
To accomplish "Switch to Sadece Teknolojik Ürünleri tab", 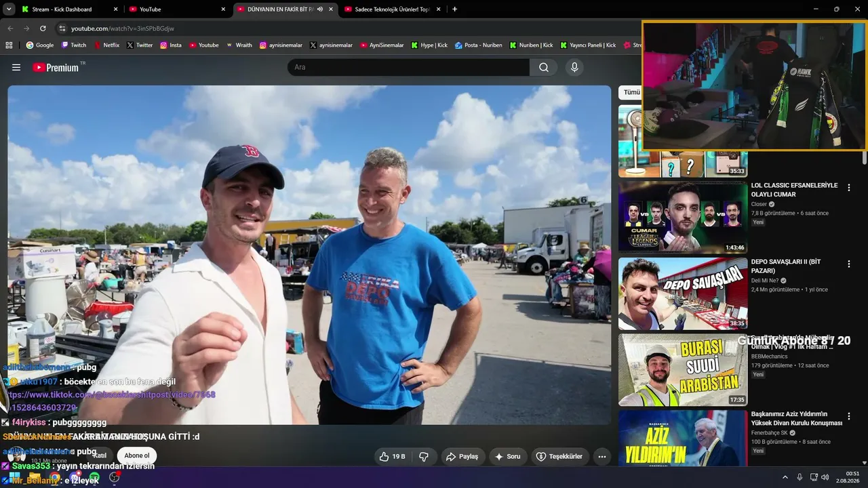I will tap(392, 9).
